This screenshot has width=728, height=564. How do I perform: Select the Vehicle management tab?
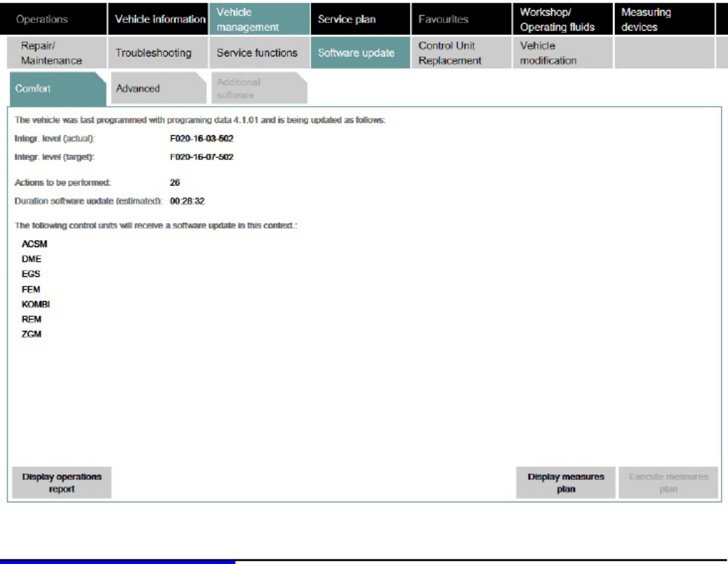tap(260, 19)
